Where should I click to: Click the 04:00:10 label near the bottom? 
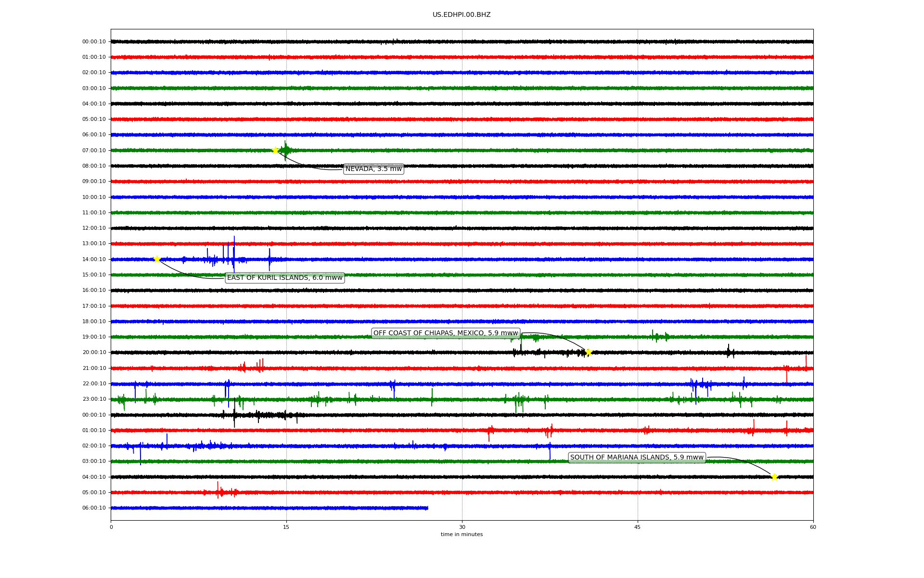[x=94, y=477]
